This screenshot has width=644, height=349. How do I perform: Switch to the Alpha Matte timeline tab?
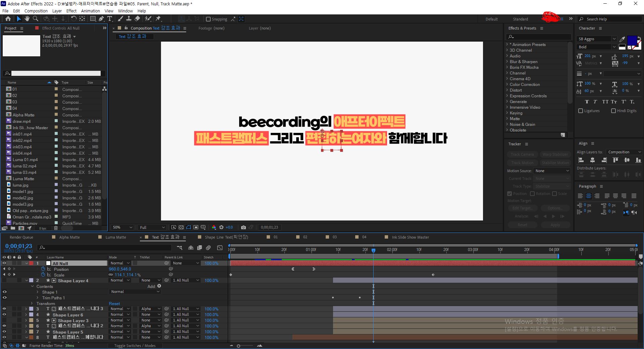click(x=69, y=237)
